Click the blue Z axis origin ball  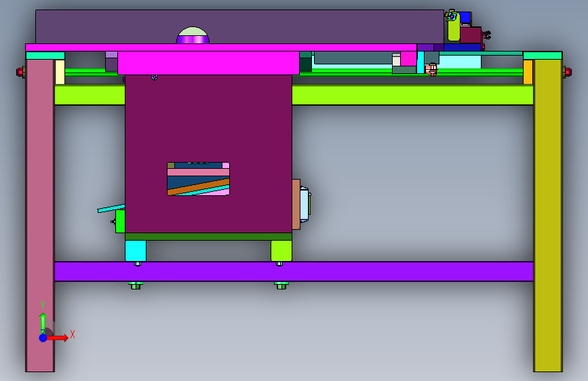click(43, 338)
